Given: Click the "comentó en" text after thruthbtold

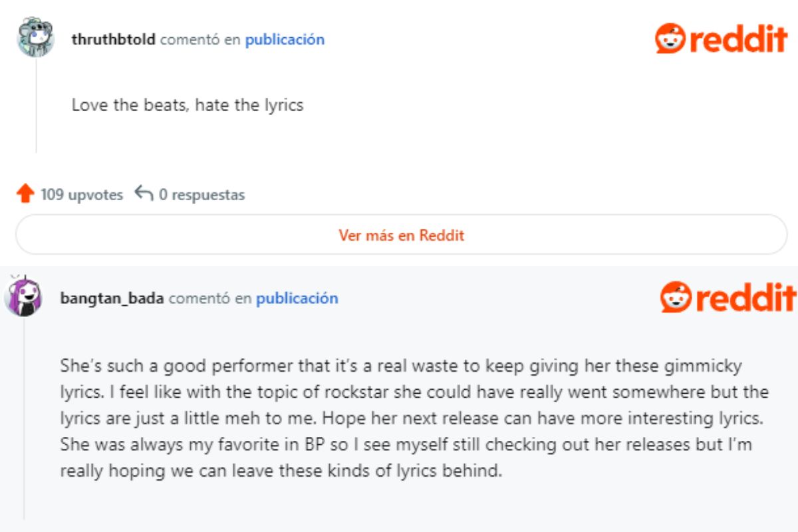Looking at the screenshot, I should 200,39.
